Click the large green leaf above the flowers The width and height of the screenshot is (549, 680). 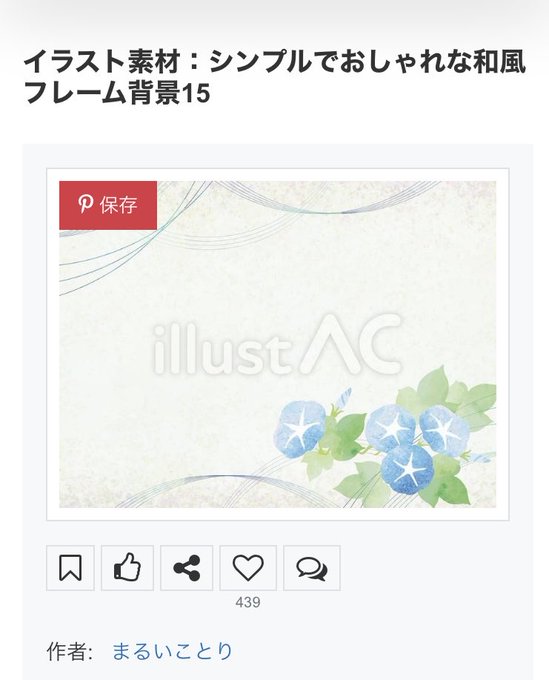[431, 387]
